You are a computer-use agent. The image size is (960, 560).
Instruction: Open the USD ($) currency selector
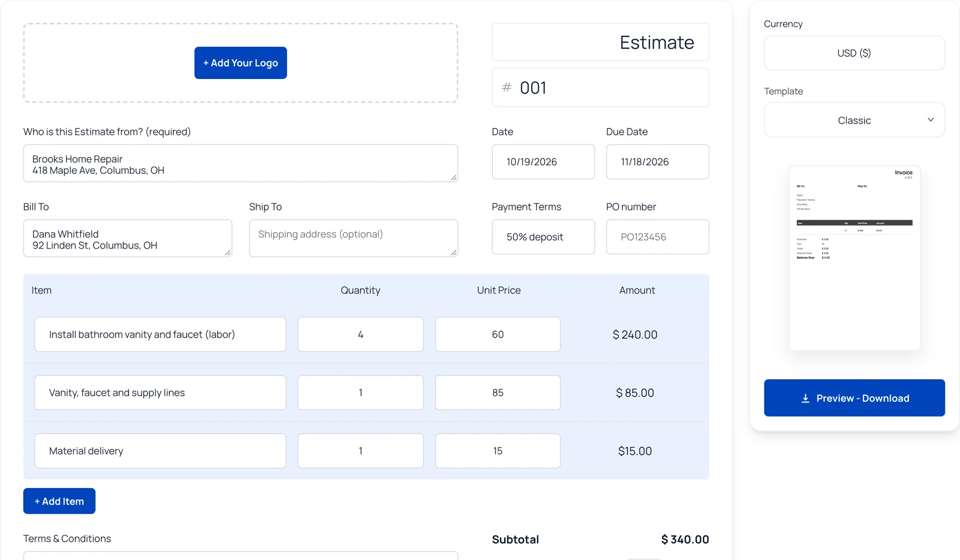click(854, 53)
